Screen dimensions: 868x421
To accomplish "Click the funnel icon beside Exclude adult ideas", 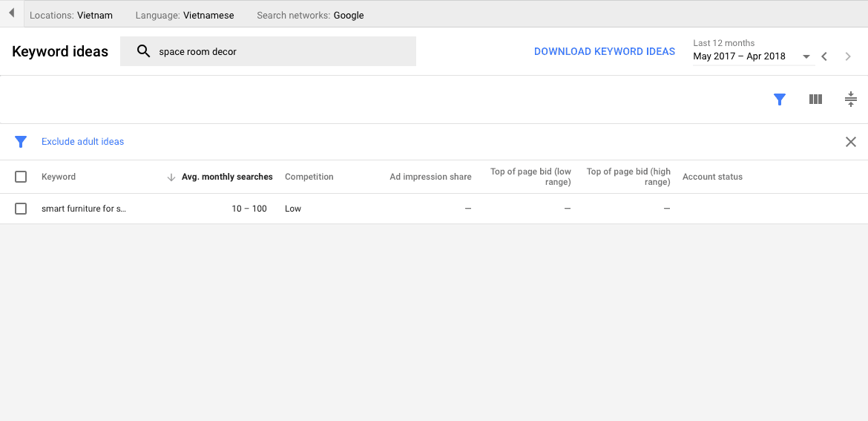I will pyautogui.click(x=21, y=142).
